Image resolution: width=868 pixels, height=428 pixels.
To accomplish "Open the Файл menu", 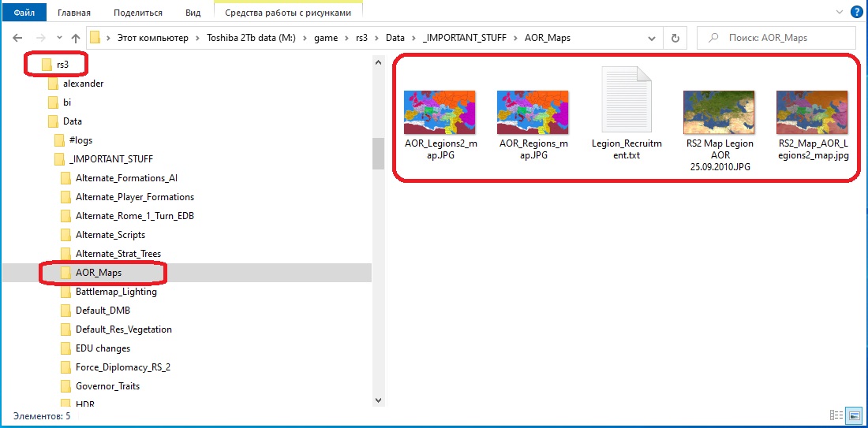I will pyautogui.click(x=25, y=12).
